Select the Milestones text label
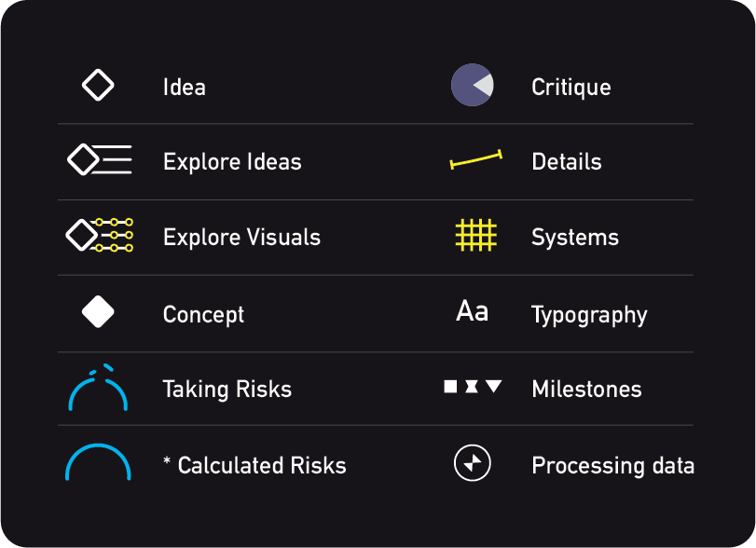Viewport: 756px width, 548px height. (586, 389)
